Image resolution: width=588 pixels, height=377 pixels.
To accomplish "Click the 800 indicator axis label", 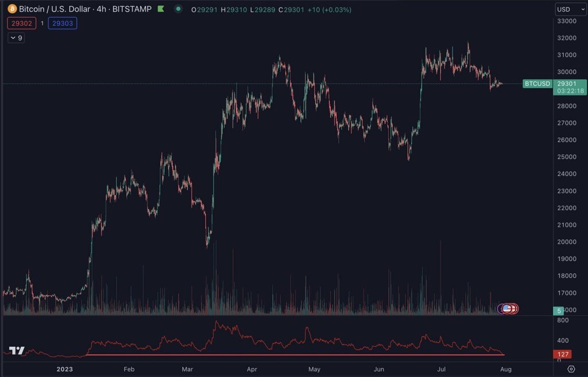I will click(x=563, y=320).
